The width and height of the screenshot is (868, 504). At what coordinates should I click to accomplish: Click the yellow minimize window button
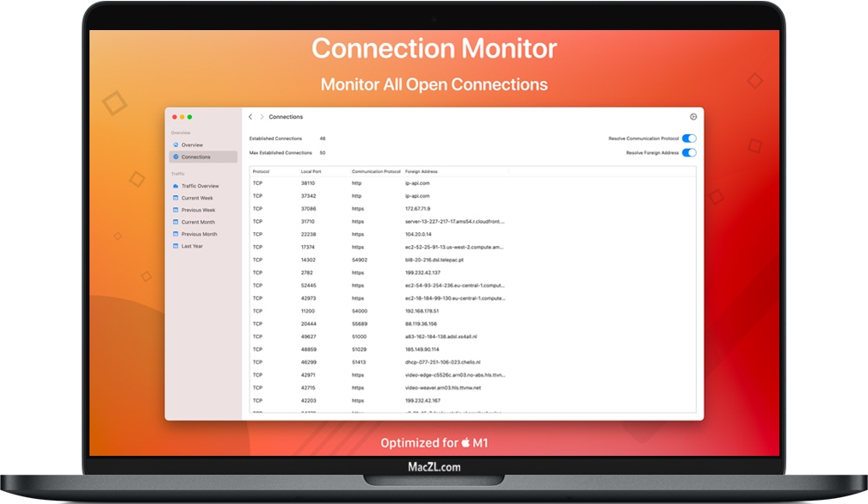[x=182, y=117]
